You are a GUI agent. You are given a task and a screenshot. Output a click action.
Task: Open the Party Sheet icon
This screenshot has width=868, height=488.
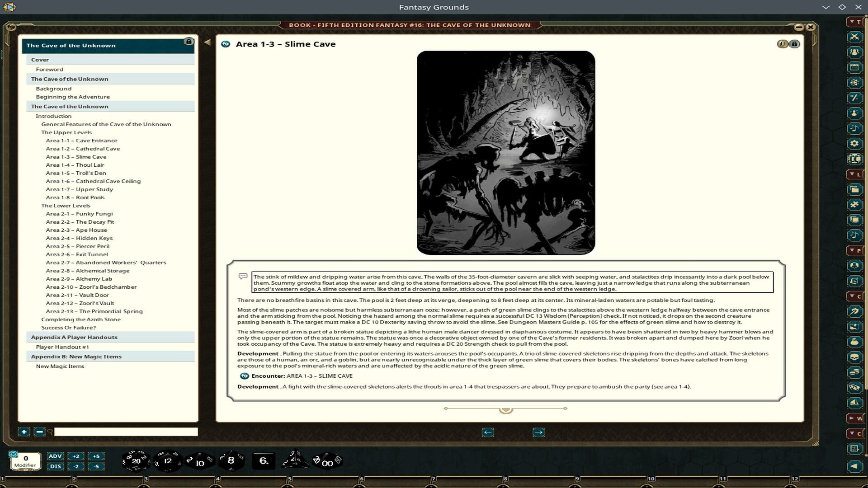point(855,51)
